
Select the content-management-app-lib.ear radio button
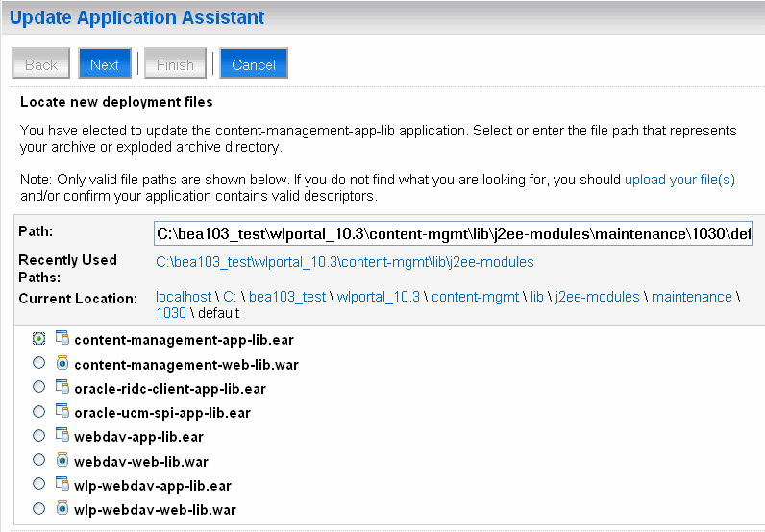tap(38, 338)
